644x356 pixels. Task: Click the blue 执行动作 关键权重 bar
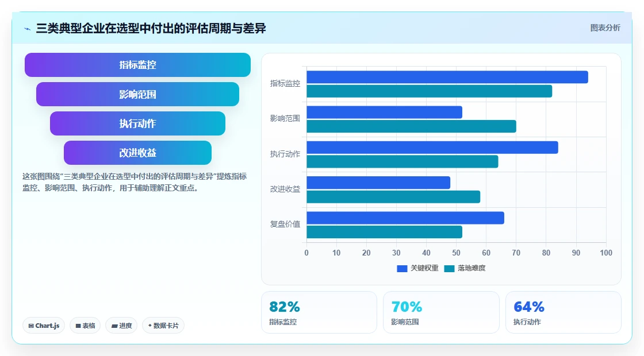click(x=432, y=148)
